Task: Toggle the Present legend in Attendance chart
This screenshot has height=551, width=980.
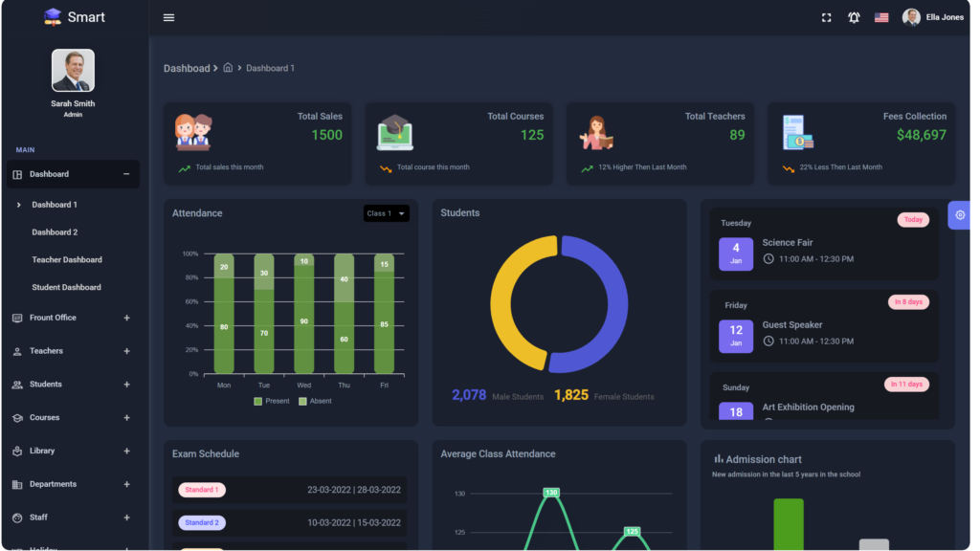Action: [272, 401]
